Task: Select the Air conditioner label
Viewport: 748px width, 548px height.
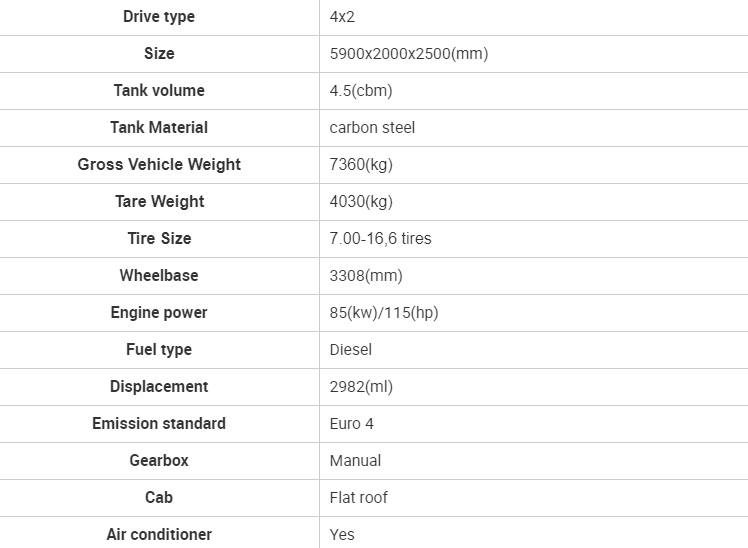Action: click(x=159, y=535)
